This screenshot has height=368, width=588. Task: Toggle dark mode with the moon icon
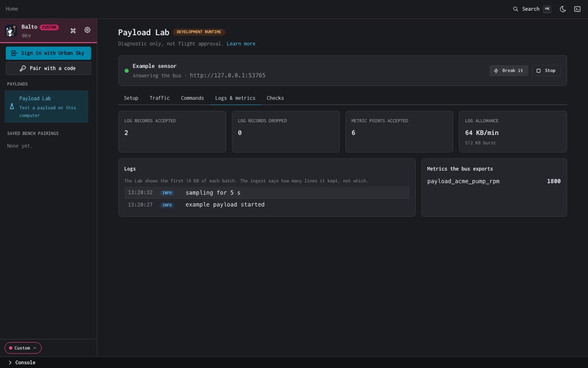[x=563, y=9]
